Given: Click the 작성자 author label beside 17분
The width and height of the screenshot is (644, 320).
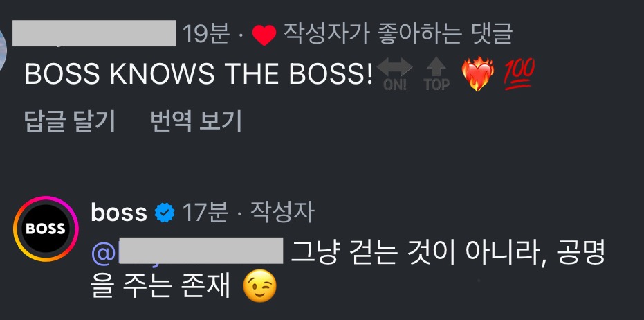Looking at the screenshot, I should (282, 213).
